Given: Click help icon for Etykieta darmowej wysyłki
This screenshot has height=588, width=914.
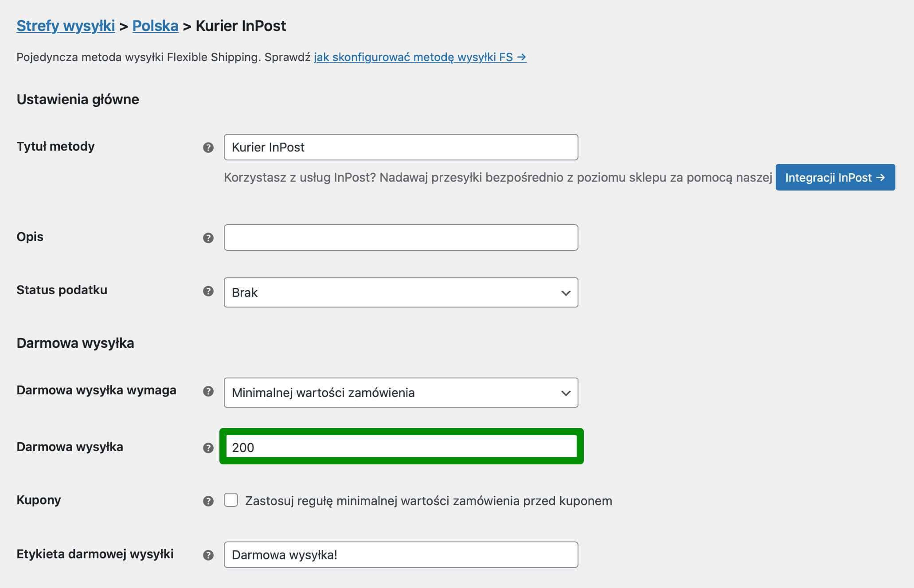Looking at the screenshot, I should click(208, 555).
